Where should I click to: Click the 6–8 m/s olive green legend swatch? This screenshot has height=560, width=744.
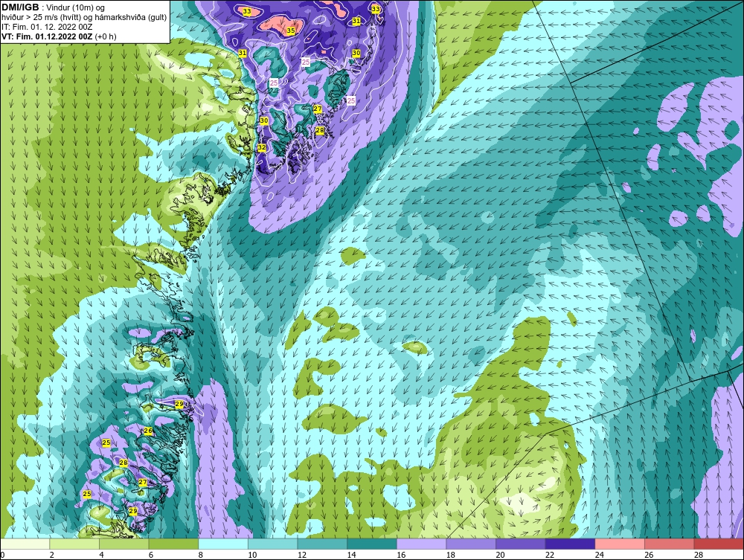coord(173,544)
